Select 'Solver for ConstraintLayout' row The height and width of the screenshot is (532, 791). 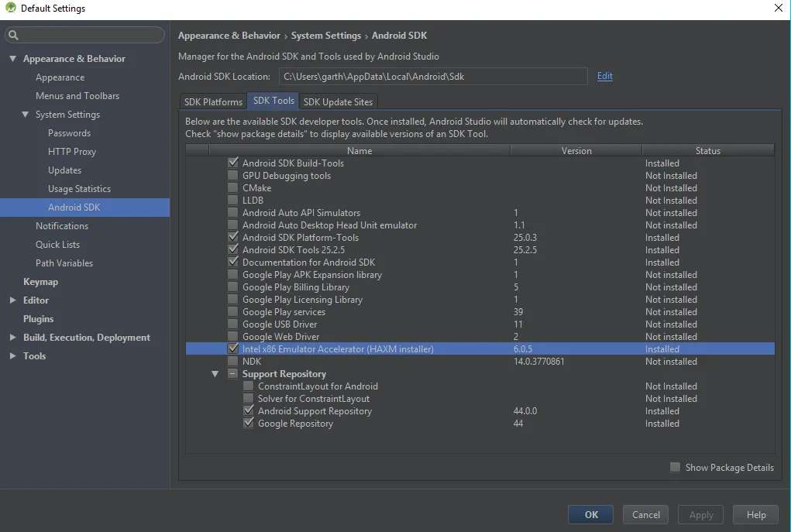coord(480,398)
